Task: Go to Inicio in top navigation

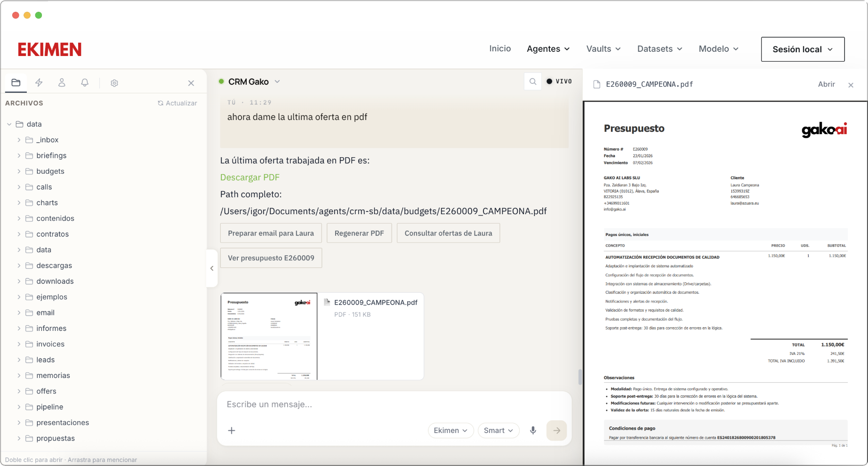Action: tap(500, 48)
